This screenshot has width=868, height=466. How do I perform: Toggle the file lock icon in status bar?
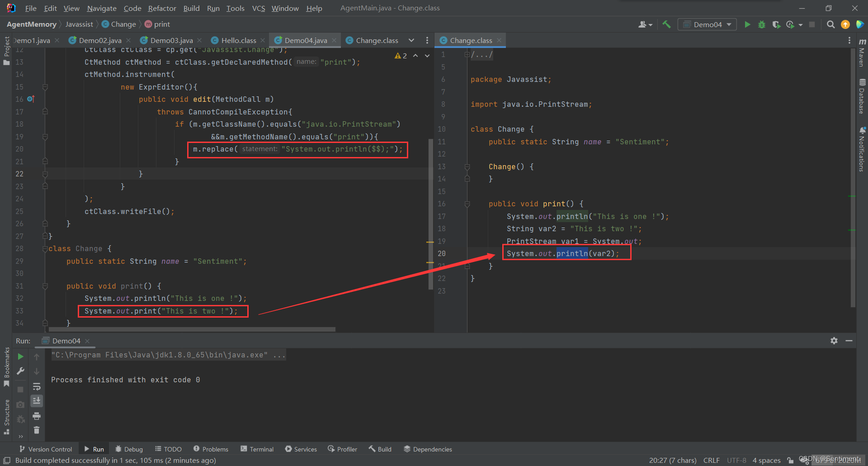pyautogui.click(x=789, y=460)
